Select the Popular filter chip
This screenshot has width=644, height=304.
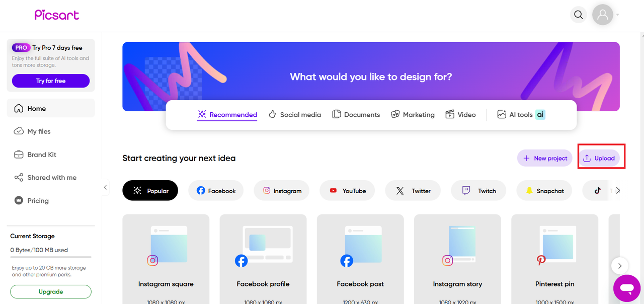click(x=150, y=191)
